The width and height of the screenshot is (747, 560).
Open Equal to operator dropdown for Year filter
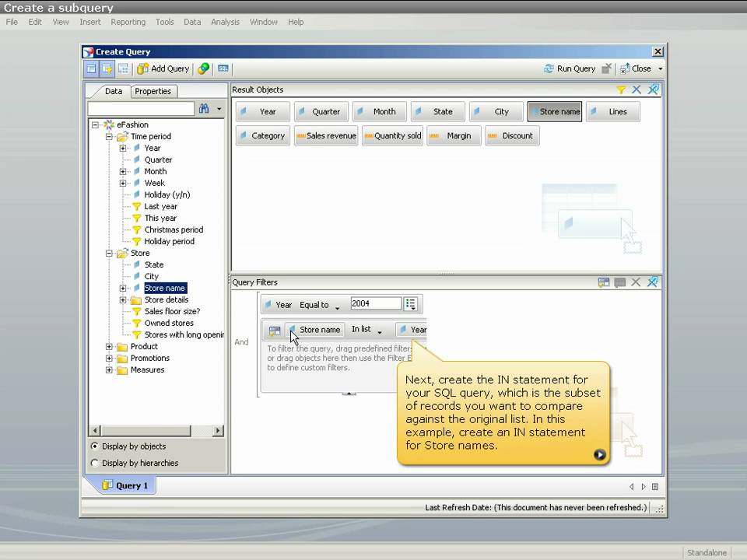pos(337,308)
